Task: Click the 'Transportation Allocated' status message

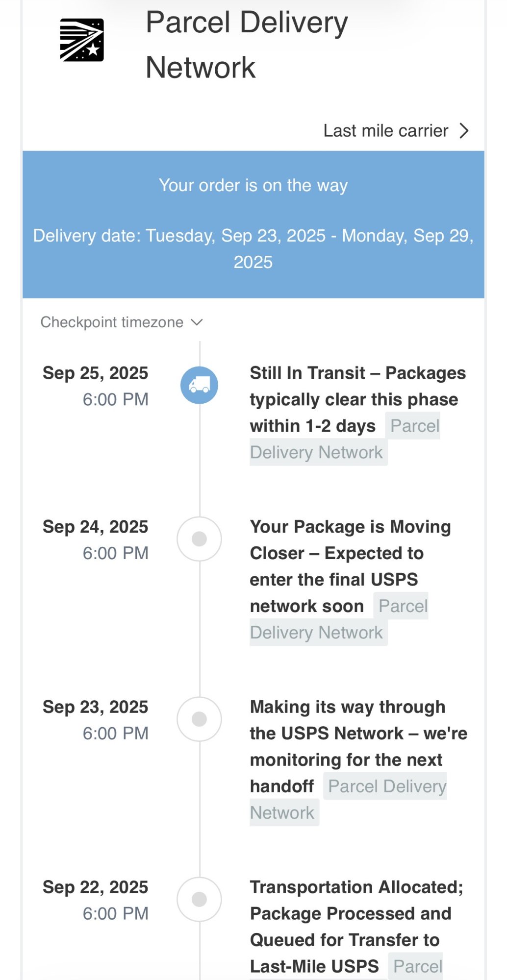Action: pyautogui.click(x=356, y=914)
